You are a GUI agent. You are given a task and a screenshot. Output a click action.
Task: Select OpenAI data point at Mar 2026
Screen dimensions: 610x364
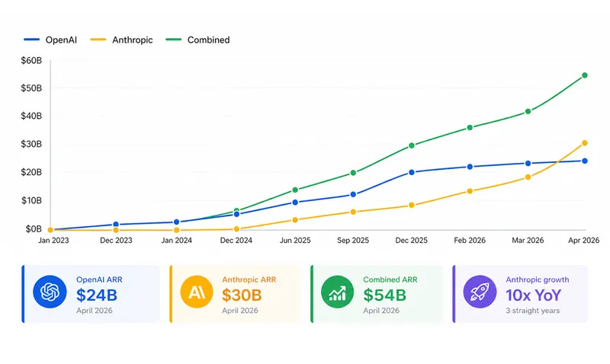(x=528, y=164)
